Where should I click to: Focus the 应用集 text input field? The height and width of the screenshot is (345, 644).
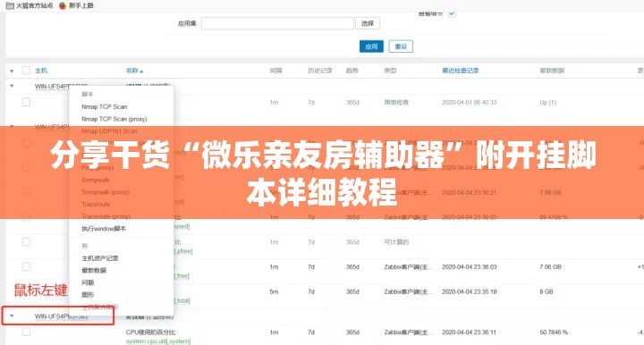[x=277, y=23]
